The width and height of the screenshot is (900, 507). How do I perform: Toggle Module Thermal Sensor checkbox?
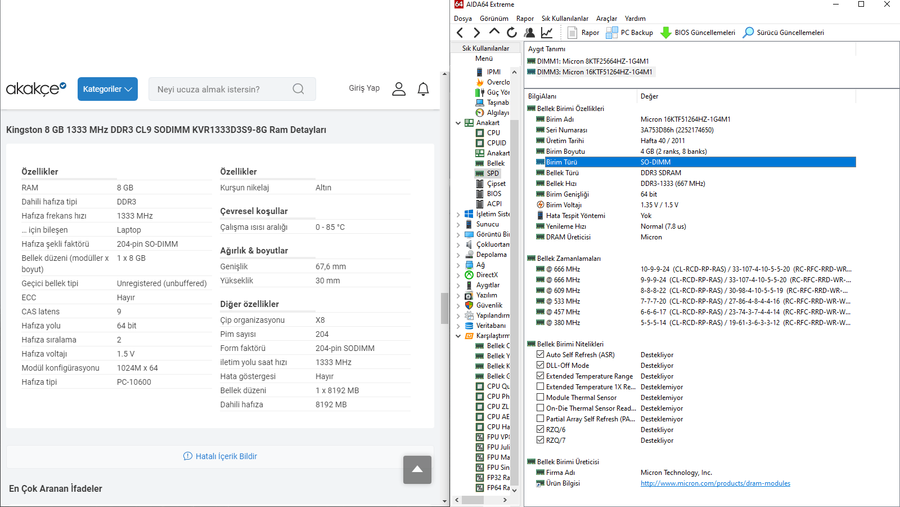click(540, 397)
